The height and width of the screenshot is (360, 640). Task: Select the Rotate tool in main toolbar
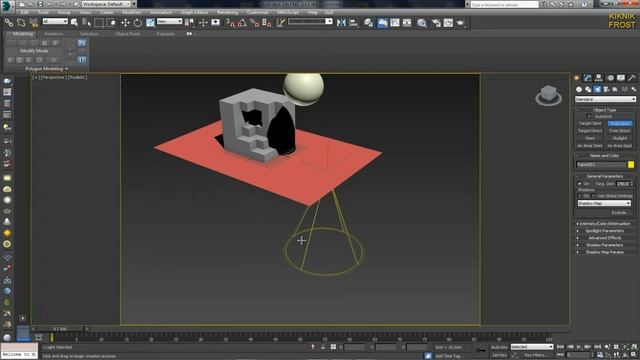(138, 23)
